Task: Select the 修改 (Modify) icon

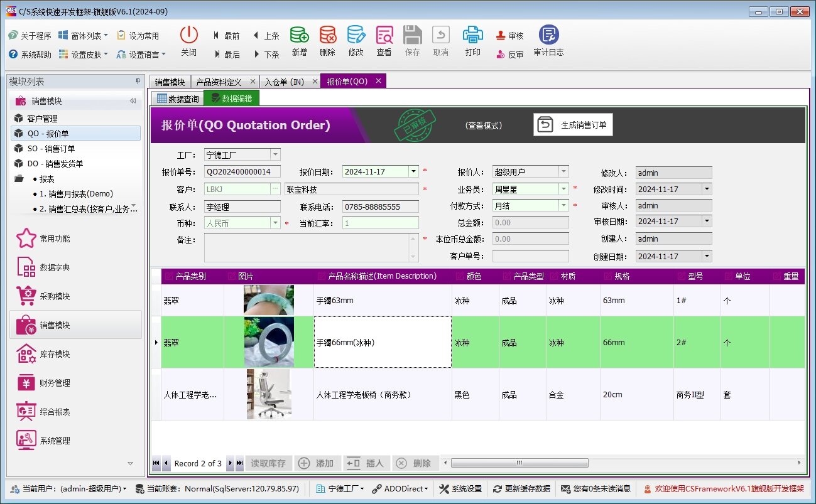Action: click(356, 39)
